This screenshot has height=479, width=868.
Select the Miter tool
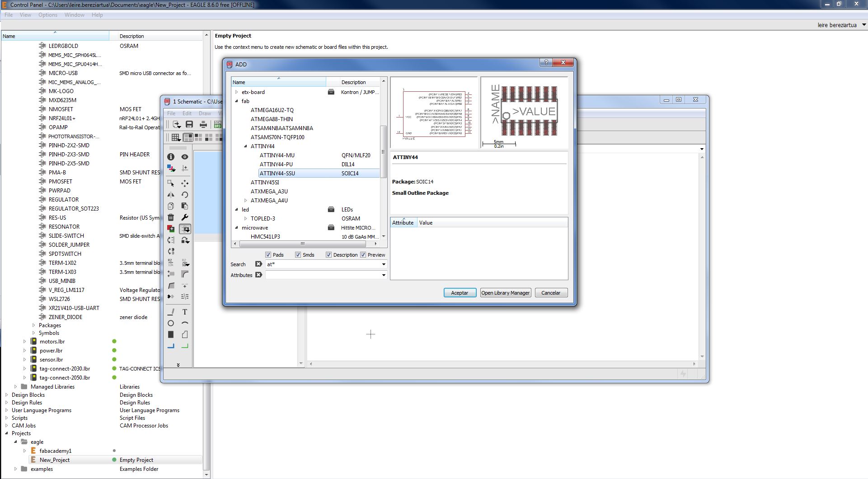(x=185, y=274)
